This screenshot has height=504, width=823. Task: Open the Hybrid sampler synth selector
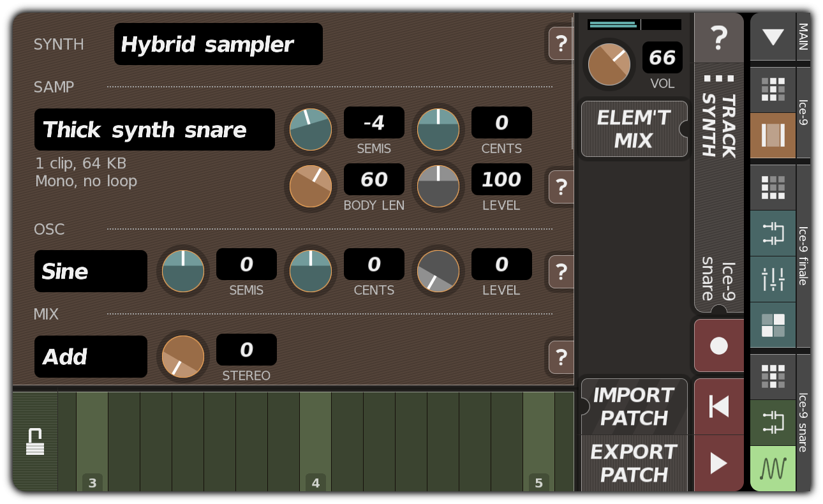point(218,44)
